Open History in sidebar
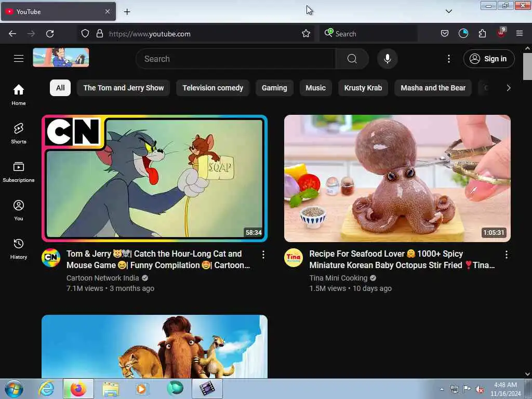The width and height of the screenshot is (532, 399). point(19,249)
